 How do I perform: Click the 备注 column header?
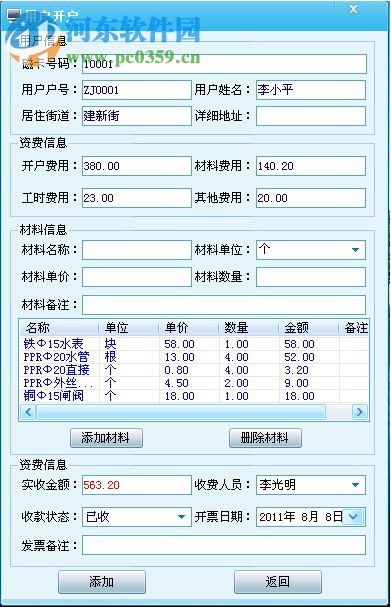point(354,328)
